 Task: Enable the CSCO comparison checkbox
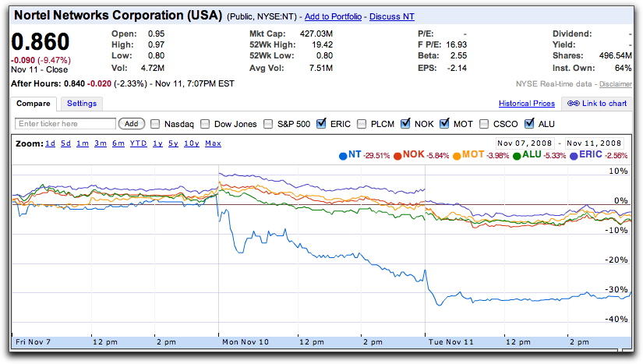(x=484, y=124)
